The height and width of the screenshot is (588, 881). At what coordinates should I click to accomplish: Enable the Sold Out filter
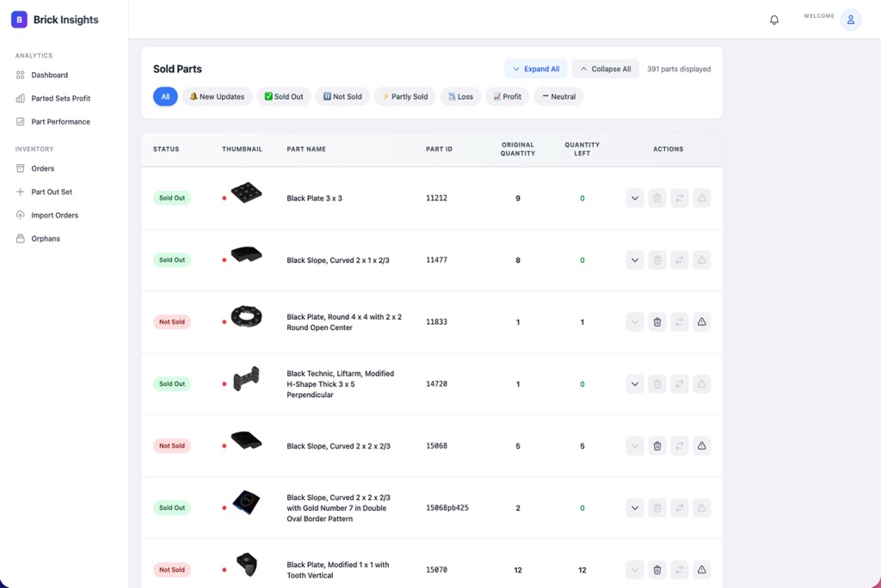pos(283,96)
